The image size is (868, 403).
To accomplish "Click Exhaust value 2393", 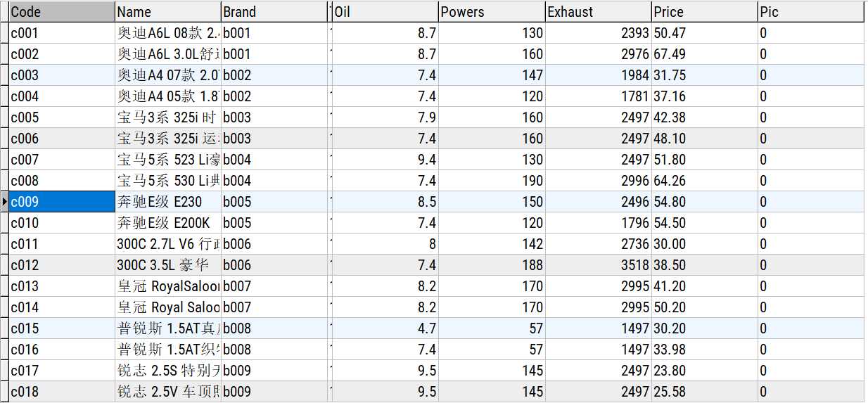I will coord(599,33).
